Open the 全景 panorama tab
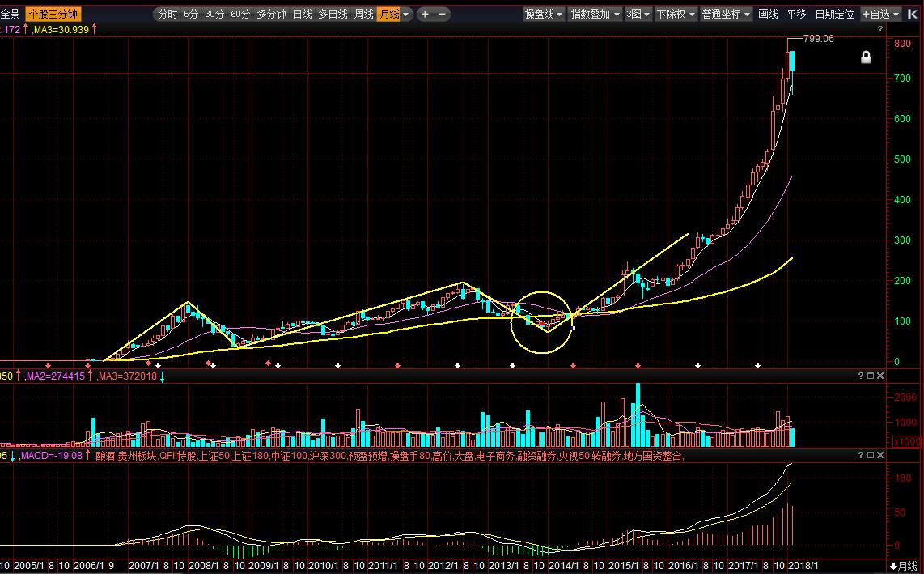This screenshot has width=924, height=574. pyautogui.click(x=11, y=14)
